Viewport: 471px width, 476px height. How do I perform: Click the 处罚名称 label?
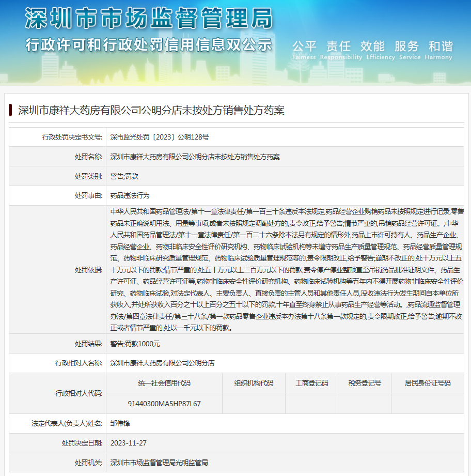tap(88, 157)
